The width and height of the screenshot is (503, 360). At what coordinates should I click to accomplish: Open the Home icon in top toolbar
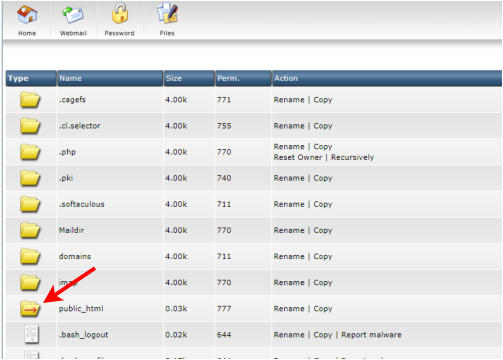click(27, 14)
